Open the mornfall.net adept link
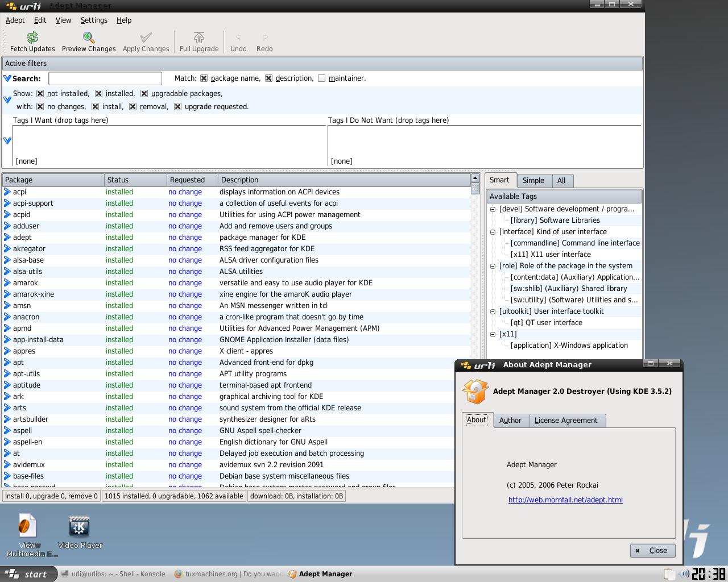This screenshot has width=728, height=582. click(565, 500)
